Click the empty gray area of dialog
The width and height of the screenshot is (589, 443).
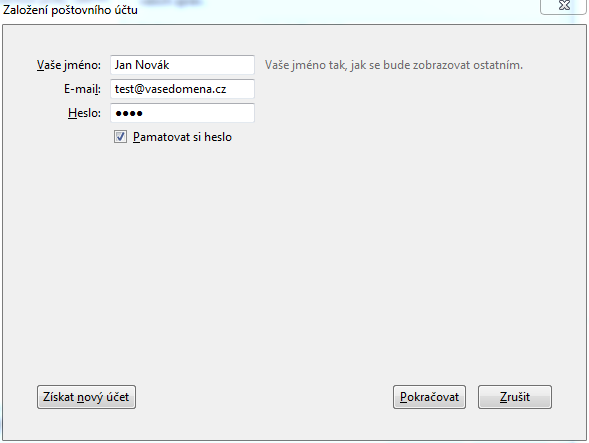point(294,263)
